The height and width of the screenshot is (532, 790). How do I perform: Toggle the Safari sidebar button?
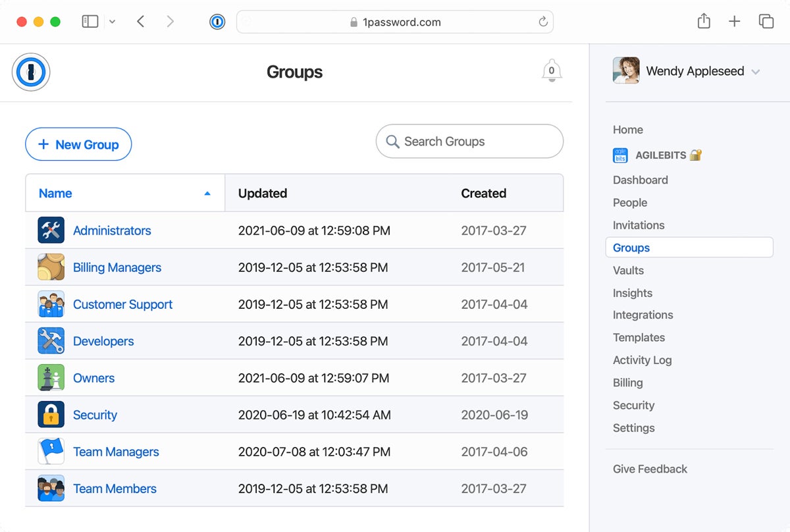pos(90,22)
